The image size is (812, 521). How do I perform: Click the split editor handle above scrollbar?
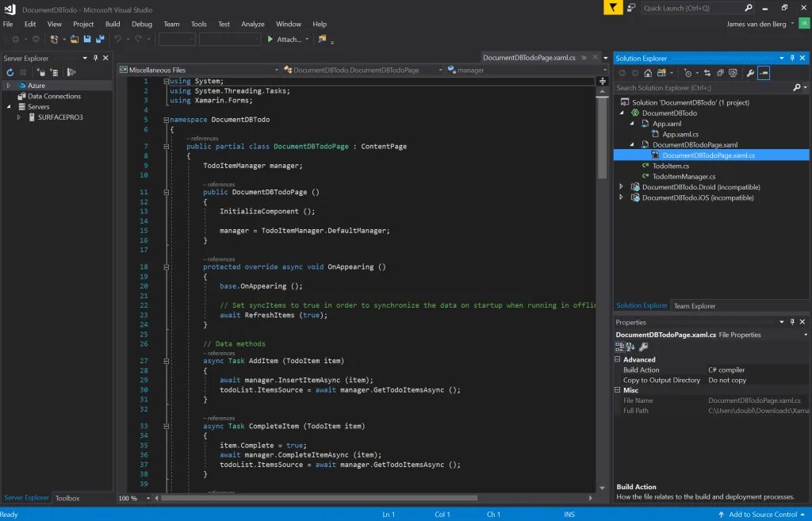[603, 82]
